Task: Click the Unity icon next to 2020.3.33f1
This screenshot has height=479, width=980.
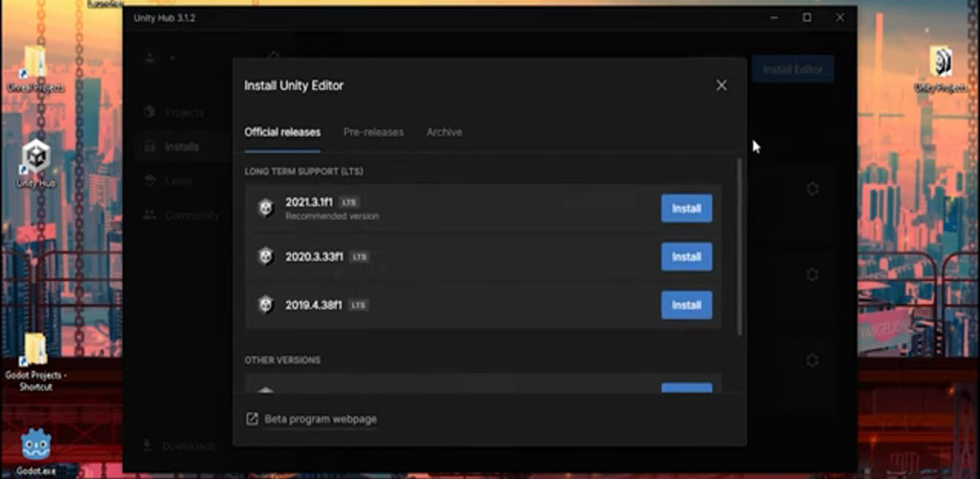Action: (x=266, y=257)
